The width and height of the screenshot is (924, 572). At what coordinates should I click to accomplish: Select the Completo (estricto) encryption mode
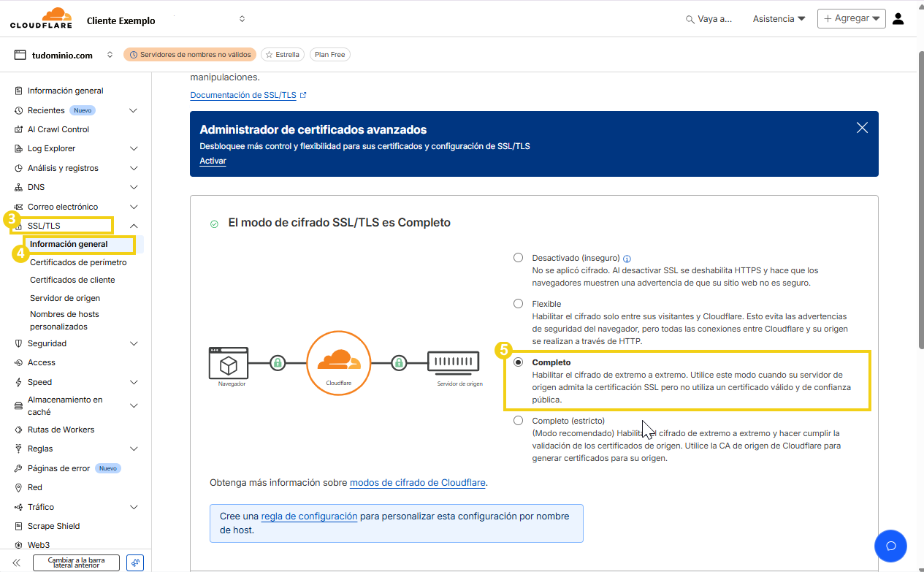(x=519, y=420)
